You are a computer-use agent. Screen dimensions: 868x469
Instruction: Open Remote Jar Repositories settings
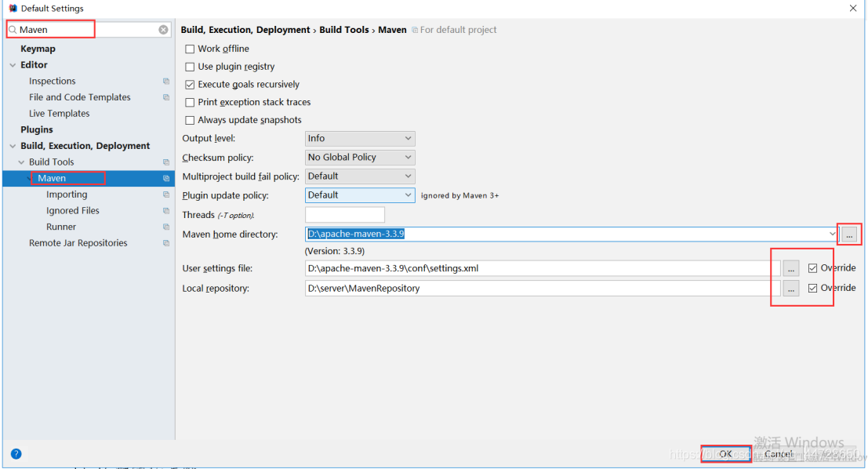point(78,243)
